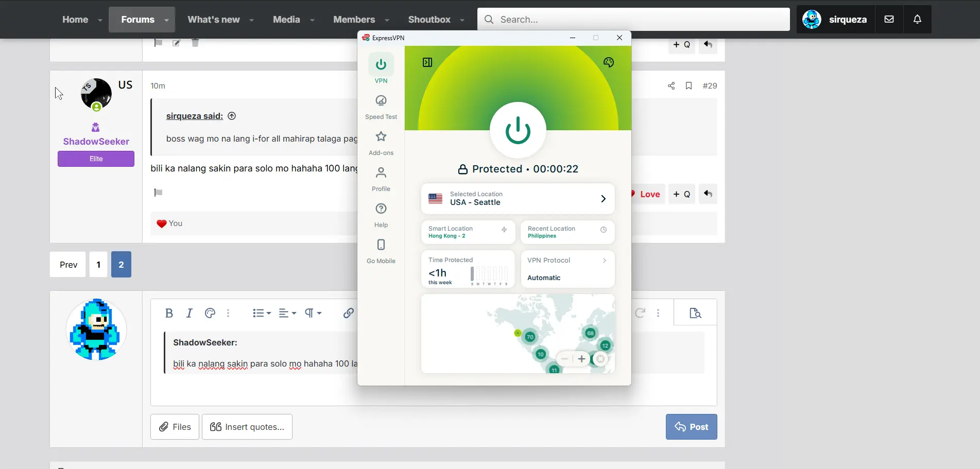Open the Home navigation item
The height and width of the screenshot is (469, 980).
(x=75, y=20)
